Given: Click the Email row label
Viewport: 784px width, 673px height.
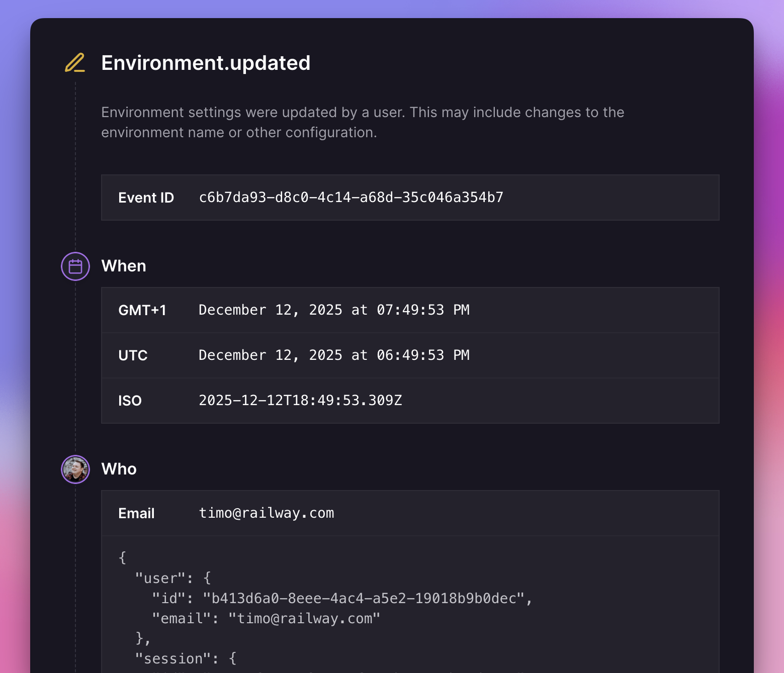Looking at the screenshot, I should coord(136,514).
